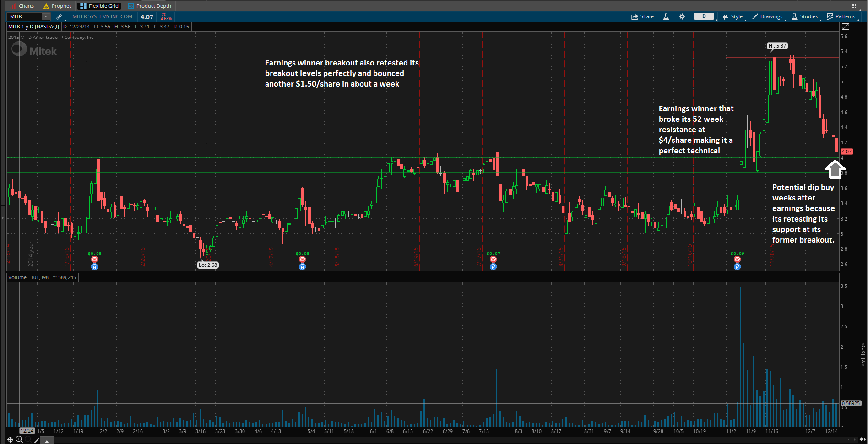Select the Flexible Grid tab
This screenshot has width=868, height=444.
(x=99, y=6)
